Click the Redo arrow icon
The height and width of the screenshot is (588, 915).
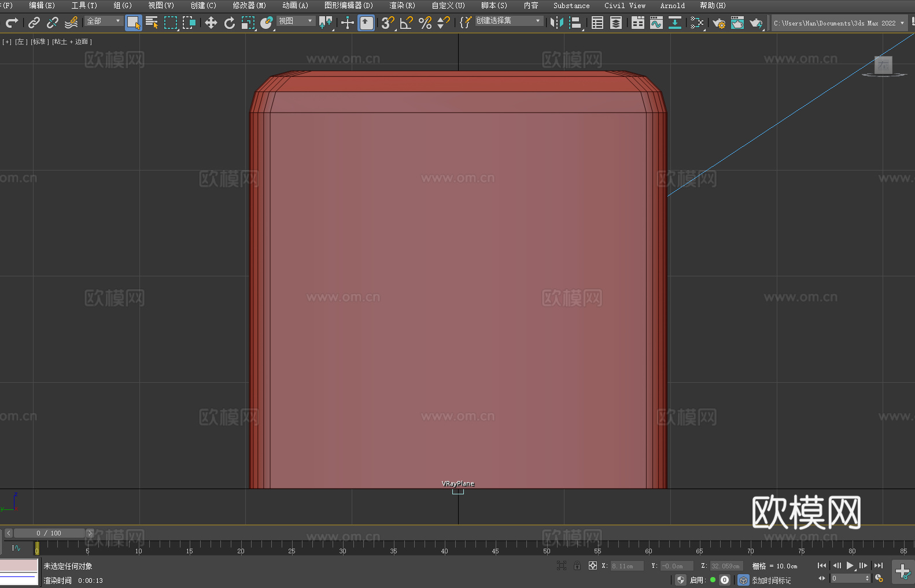click(x=12, y=23)
